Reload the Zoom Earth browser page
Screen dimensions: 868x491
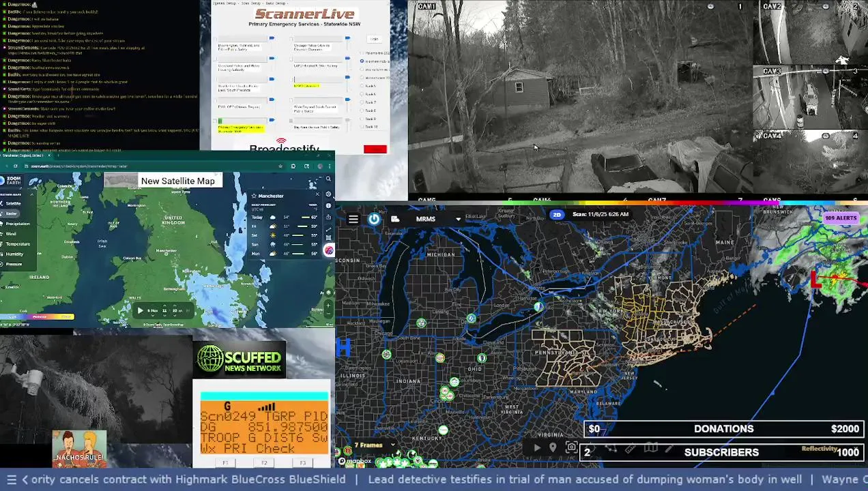pyautogui.click(x=15, y=166)
